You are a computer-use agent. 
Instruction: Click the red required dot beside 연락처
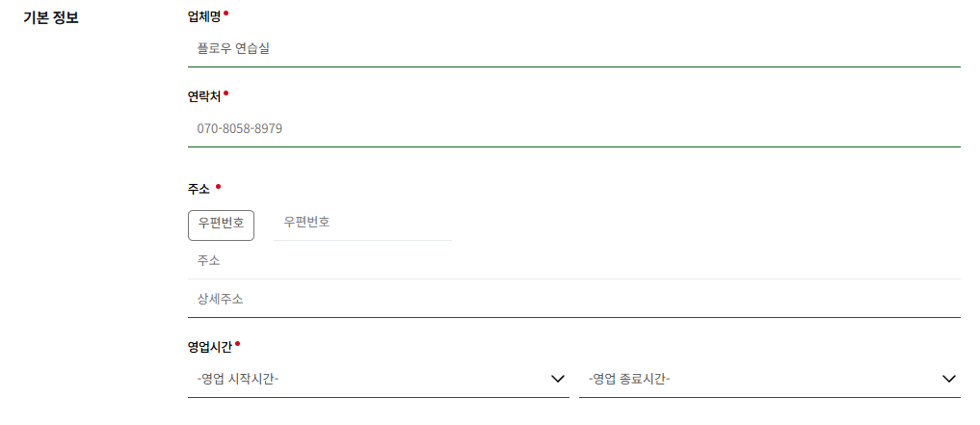pyautogui.click(x=226, y=93)
